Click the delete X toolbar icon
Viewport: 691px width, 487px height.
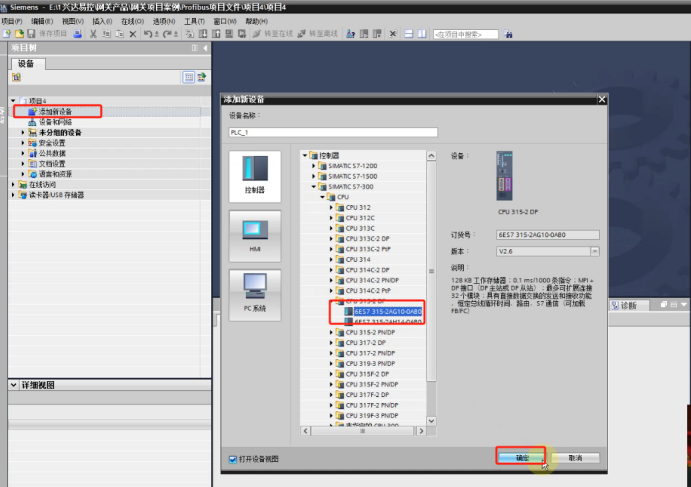(x=133, y=34)
